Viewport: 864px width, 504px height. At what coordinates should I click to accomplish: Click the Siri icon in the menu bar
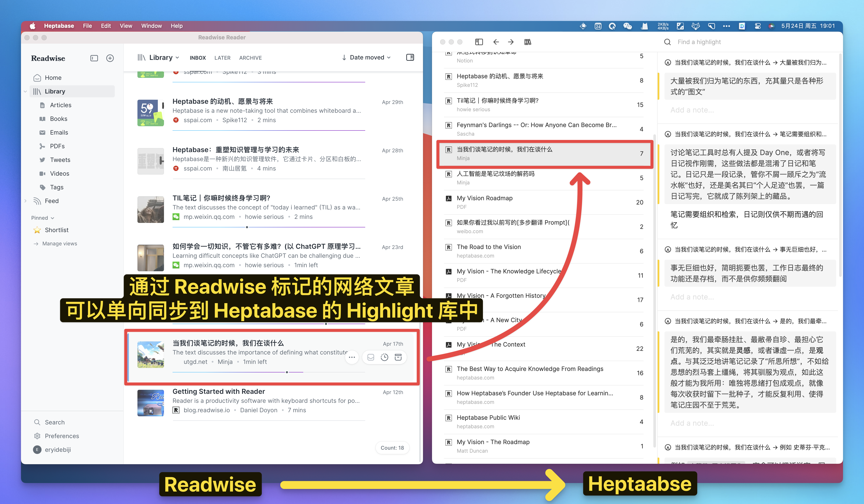click(772, 26)
